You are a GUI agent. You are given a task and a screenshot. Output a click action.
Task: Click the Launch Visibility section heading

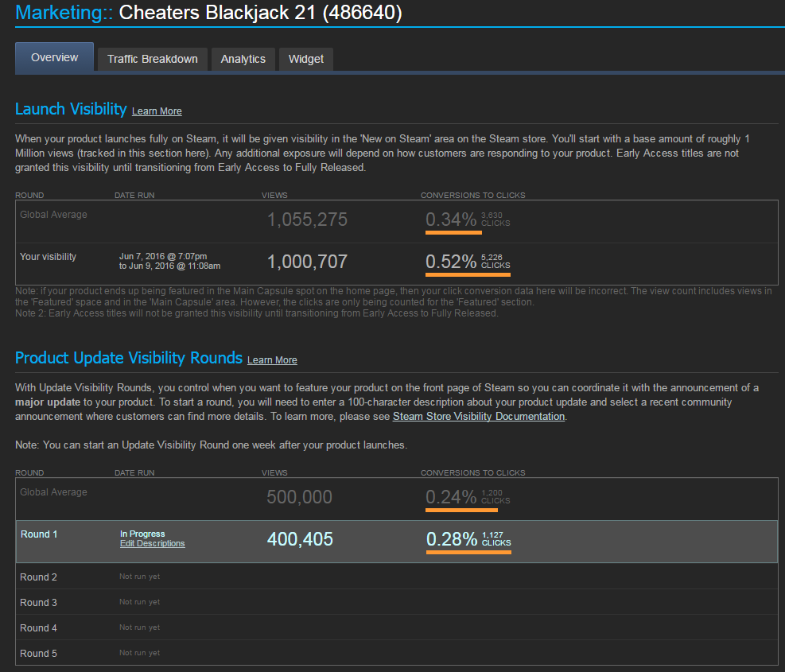point(71,109)
